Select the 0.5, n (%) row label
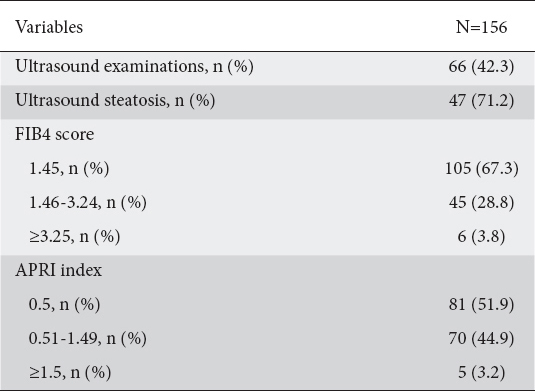This screenshot has height=391, width=535. coord(64,304)
